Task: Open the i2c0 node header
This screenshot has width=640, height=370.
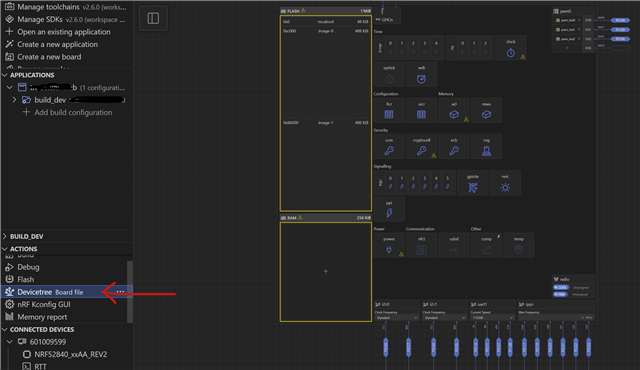Action: tap(397, 304)
